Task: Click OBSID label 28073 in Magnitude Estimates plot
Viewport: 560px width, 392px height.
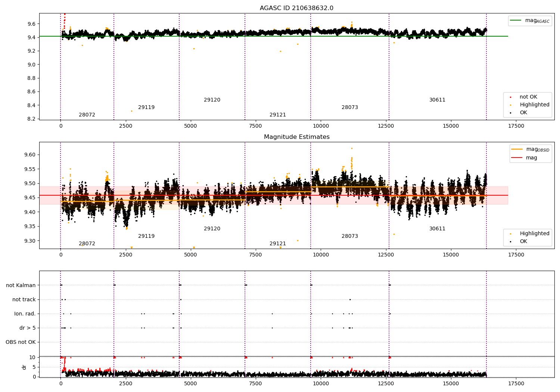Action: pyautogui.click(x=350, y=236)
